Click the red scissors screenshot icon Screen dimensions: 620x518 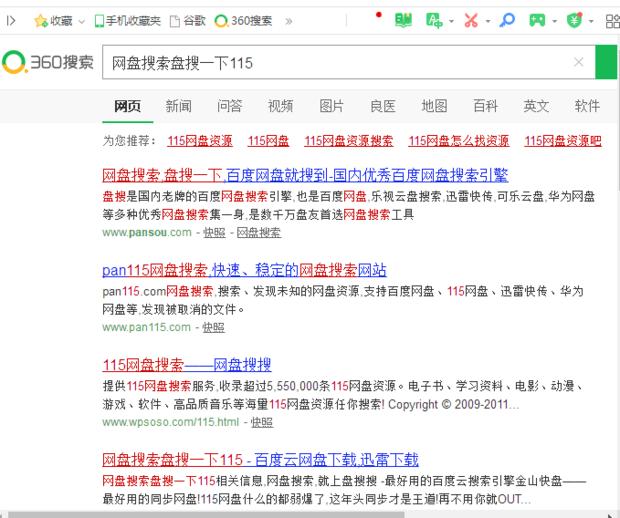[x=471, y=20]
